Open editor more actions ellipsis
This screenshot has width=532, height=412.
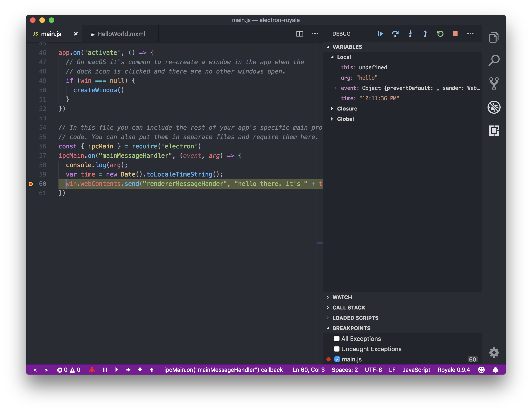pyautogui.click(x=315, y=34)
